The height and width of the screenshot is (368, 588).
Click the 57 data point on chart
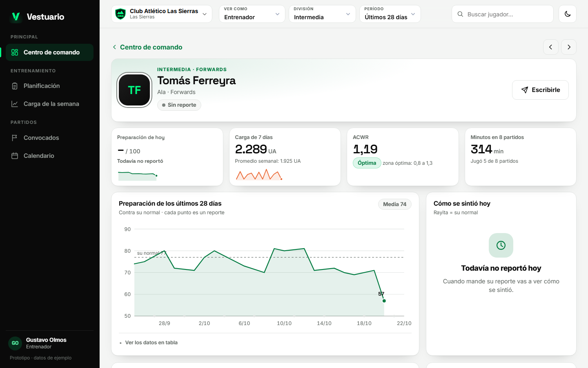(x=384, y=301)
